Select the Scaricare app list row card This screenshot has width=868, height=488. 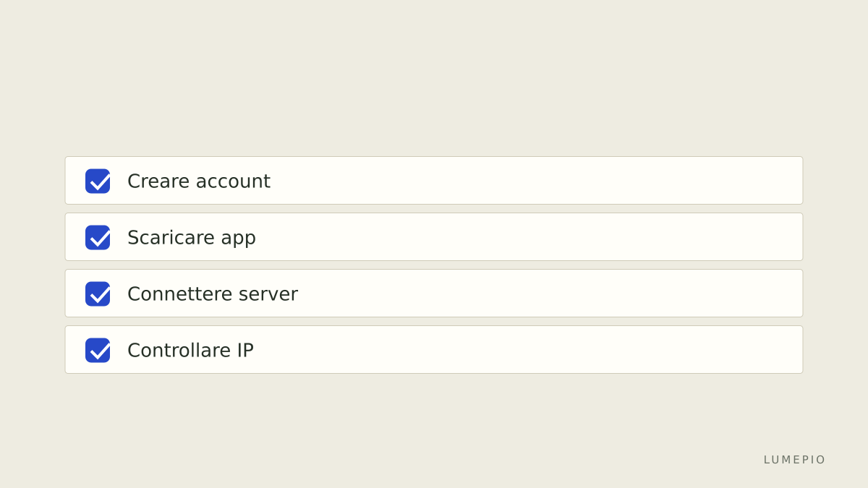coord(434,237)
